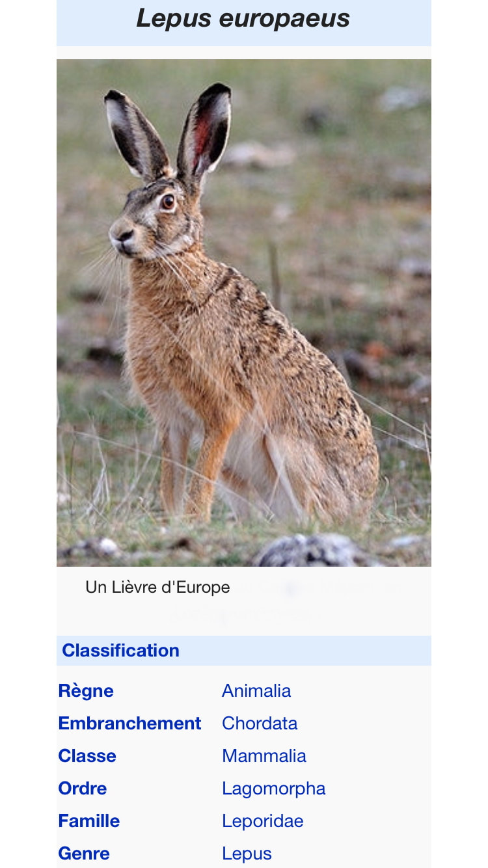Click the rock at the photo bottom
The width and height of the screenshot is (488, 868).
point(310,550)
